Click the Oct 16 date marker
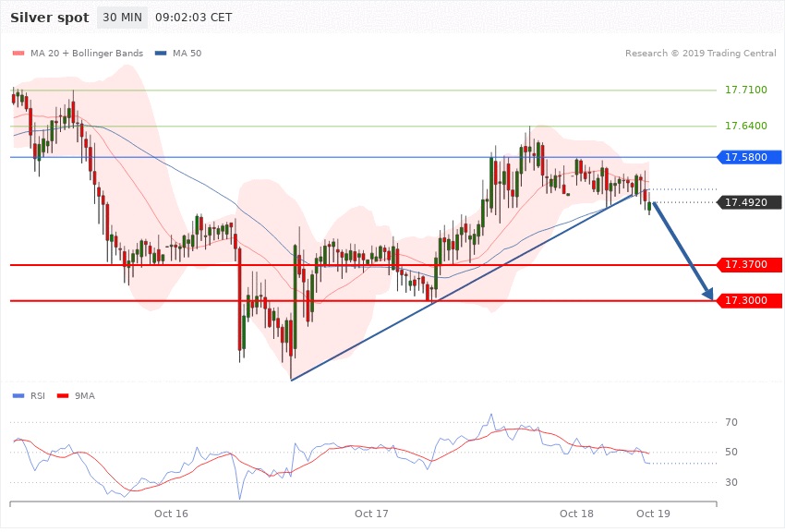The height and width of the screenshot is (532, 785). pos(171,513)
